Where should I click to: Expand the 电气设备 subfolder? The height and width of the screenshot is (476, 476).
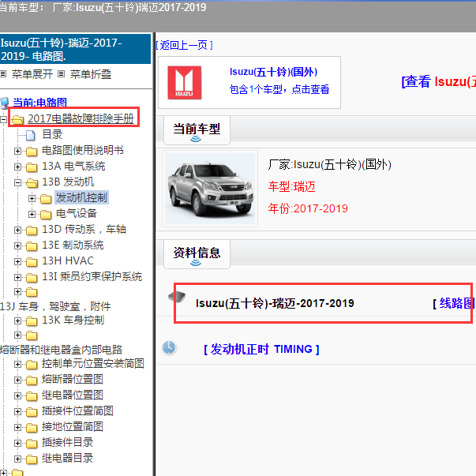pos(32,214)
